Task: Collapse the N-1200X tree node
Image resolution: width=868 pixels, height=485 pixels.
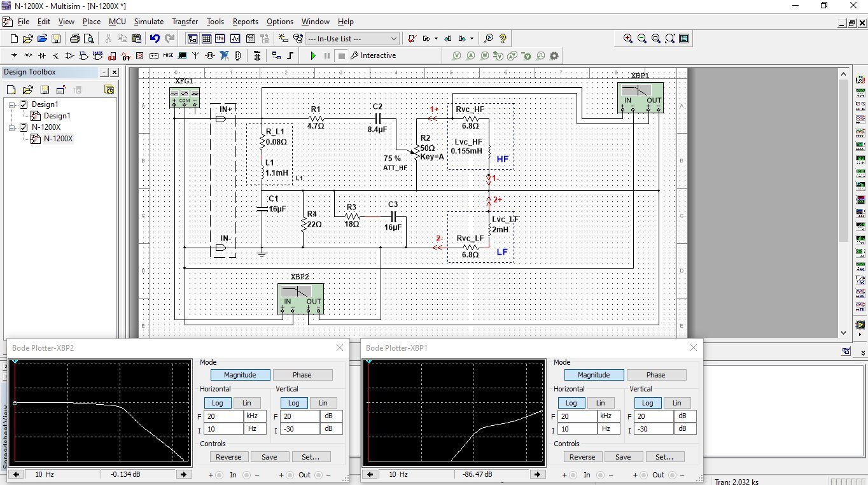Action: click(x=13, y=127)
